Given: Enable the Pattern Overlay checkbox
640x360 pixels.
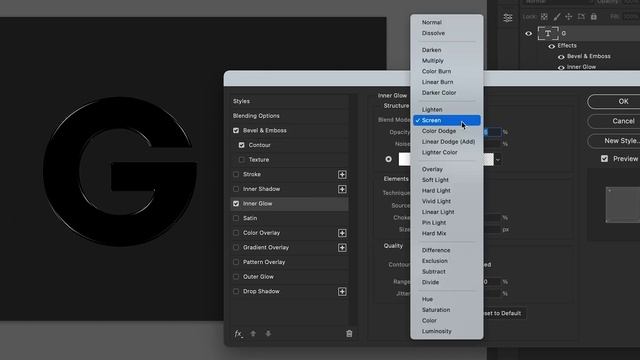Looking at the screenshot, I should (x=236, y=262).
